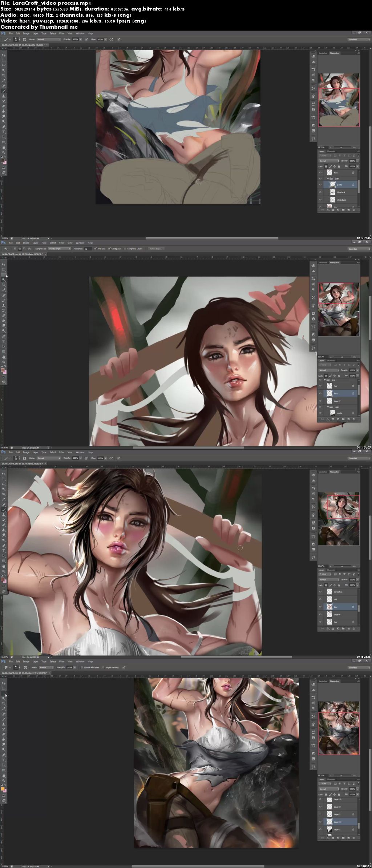This screenshot has width=372, height=868.
Task: Click Tolerance input field in 01:15:05 frame
Action: coord(88,249)
